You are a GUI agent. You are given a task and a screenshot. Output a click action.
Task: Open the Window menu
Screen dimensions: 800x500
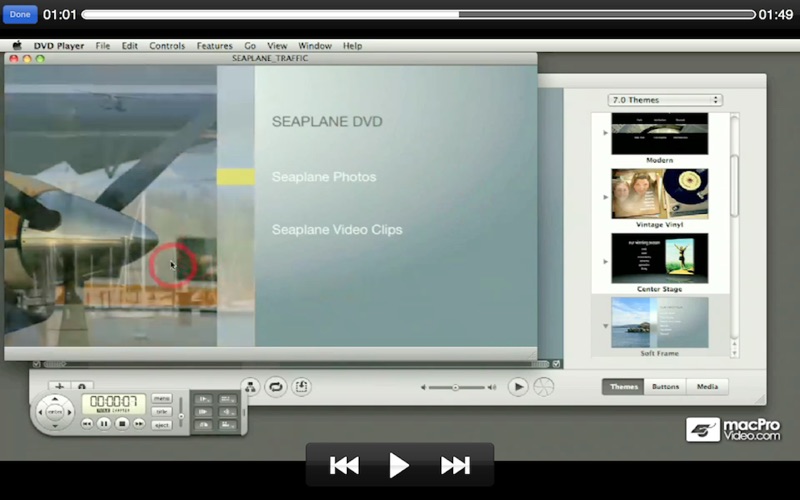315,46
